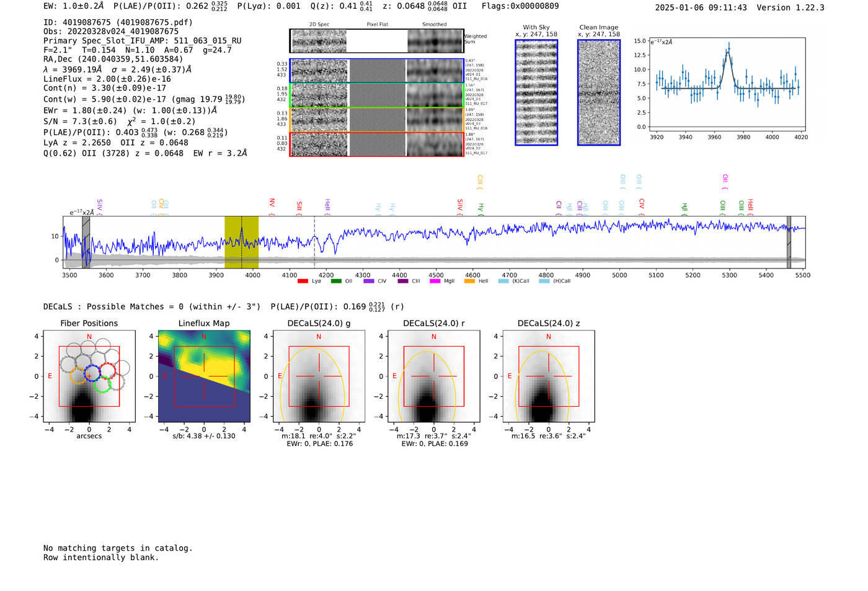Click the gray hatched band near 5460
This screenshot has height=591, width=868.
click(789, 242)
